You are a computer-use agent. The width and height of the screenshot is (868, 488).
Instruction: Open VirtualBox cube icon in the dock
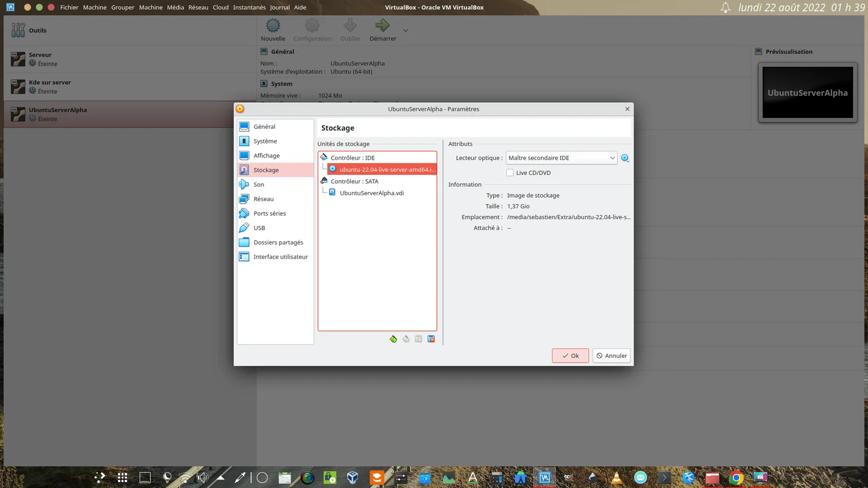pos(353,478)
